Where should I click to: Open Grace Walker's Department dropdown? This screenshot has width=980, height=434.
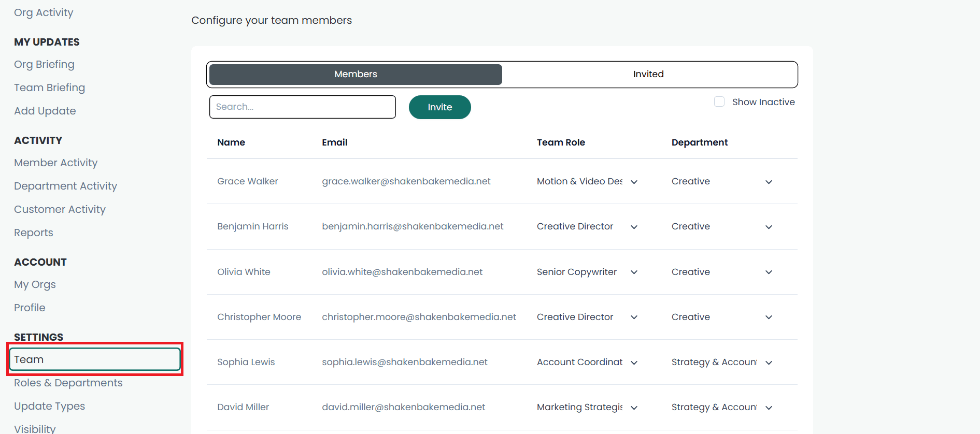(722, 181)
